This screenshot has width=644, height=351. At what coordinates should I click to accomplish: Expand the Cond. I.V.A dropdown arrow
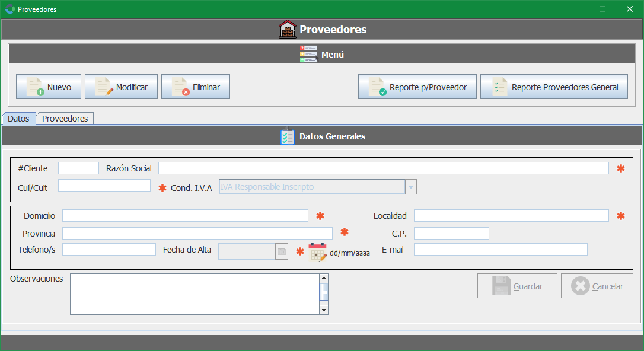tap(411, 187)
